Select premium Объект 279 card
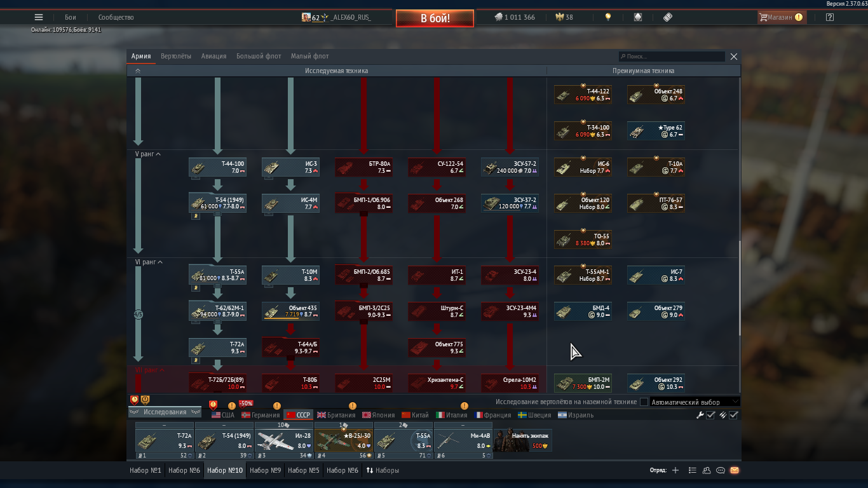Screen dimensions: 868x488 (x=656, y=311)
